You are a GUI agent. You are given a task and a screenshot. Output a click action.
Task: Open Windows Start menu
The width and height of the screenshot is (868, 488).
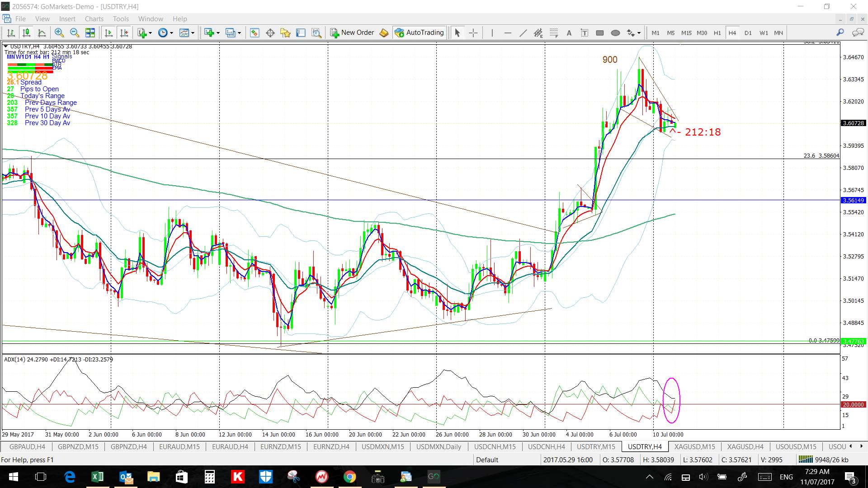tap(13, 477)
